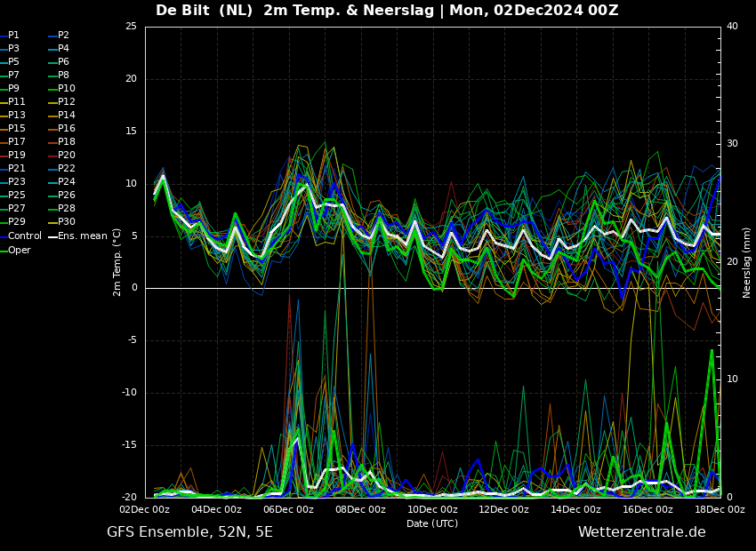Click the Wetterzentrale.de text
The width and height of the screenshot is (756, 551).
tap(642, 532)
